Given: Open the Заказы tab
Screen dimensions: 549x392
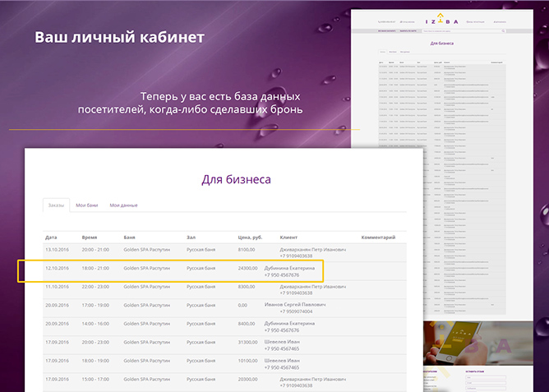Looking at the screenshot, I should [x=56, y=205].
